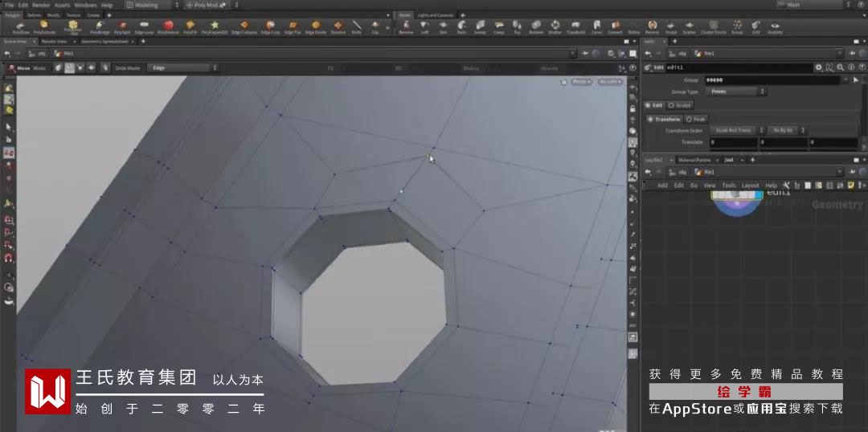This screenshot has height=432, width=868.
Task: Click the file1 path button in viewport
Action: (x=63, y=54)
